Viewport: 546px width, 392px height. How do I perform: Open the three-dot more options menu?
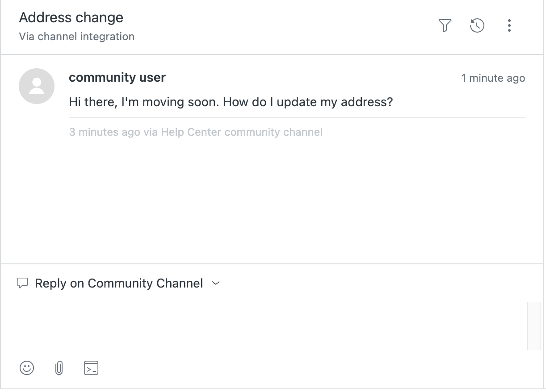tap(509, 25)
